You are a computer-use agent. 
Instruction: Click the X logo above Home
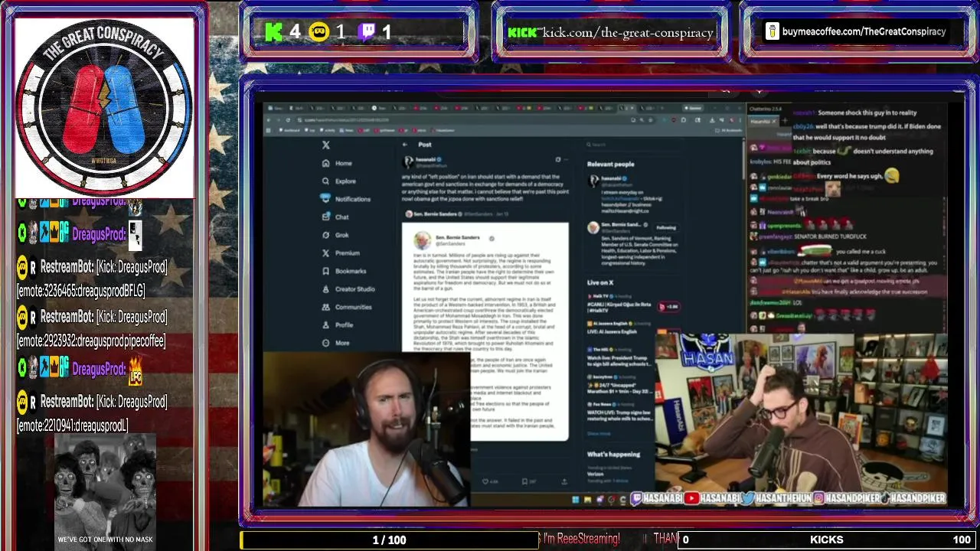pos(326,145)
